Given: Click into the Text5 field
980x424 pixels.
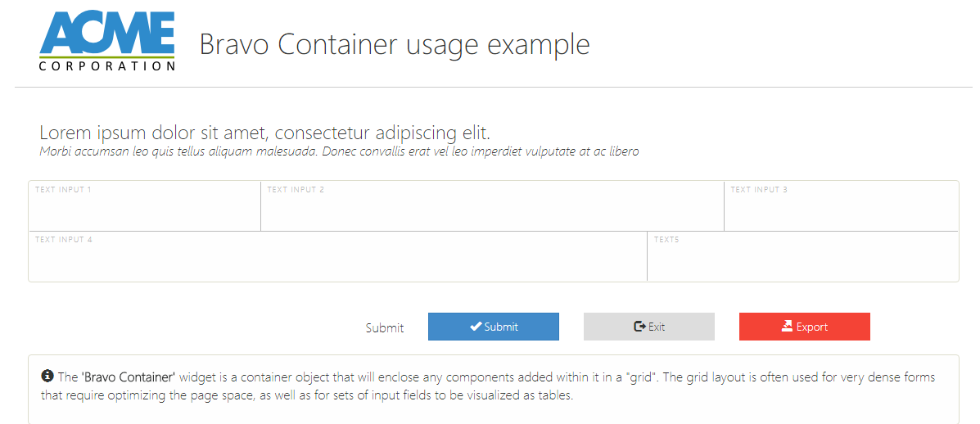Looking at the screenshot, I should tap(802, 261).
